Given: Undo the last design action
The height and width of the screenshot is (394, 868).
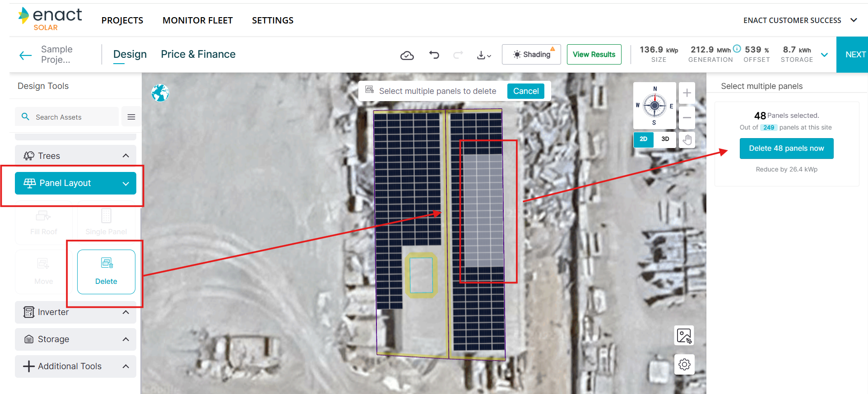Looking at the screenshot, I should 434,55.
